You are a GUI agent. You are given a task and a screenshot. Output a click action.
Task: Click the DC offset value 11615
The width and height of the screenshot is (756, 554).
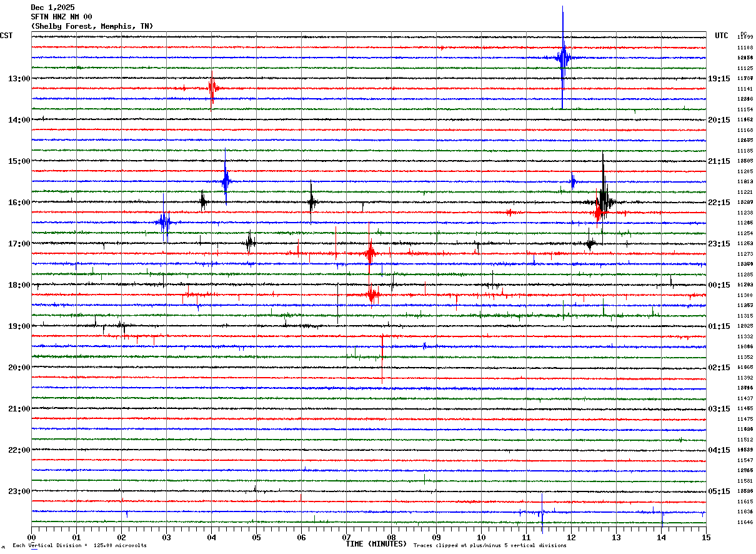coord(745,501)
